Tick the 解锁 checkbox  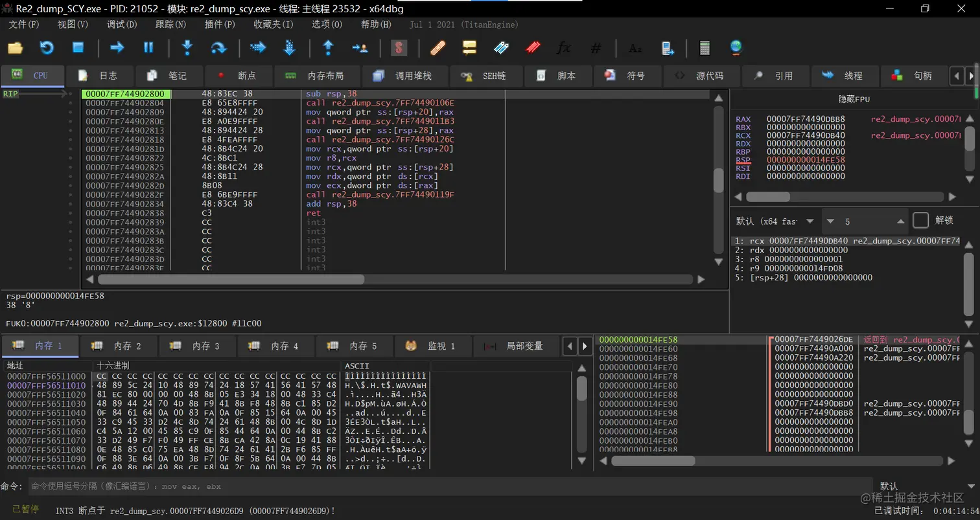920,220
